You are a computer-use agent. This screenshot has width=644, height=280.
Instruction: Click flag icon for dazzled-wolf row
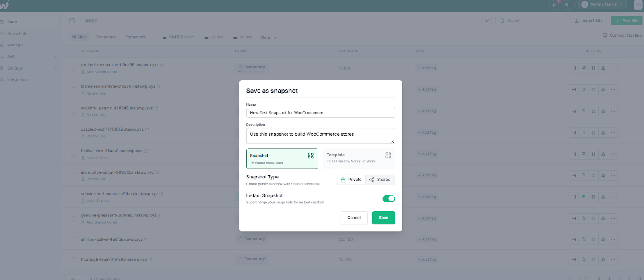(x=584, y=133)
